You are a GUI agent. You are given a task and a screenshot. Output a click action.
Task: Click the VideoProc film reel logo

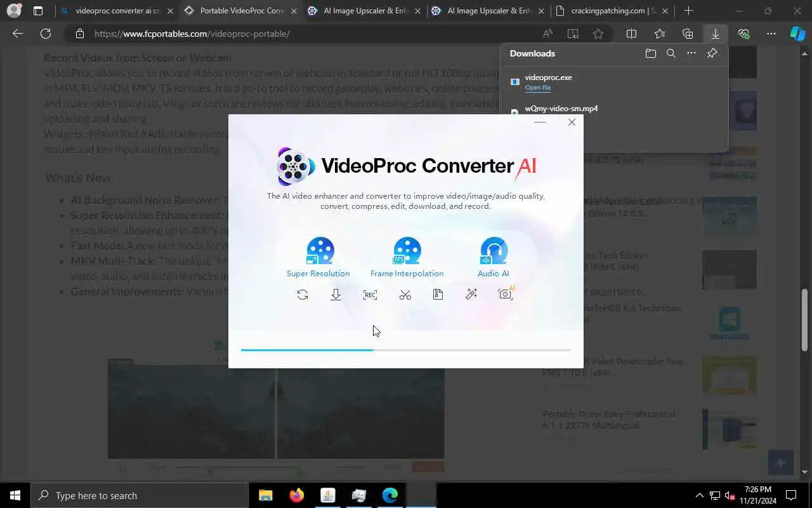point(296,166)
